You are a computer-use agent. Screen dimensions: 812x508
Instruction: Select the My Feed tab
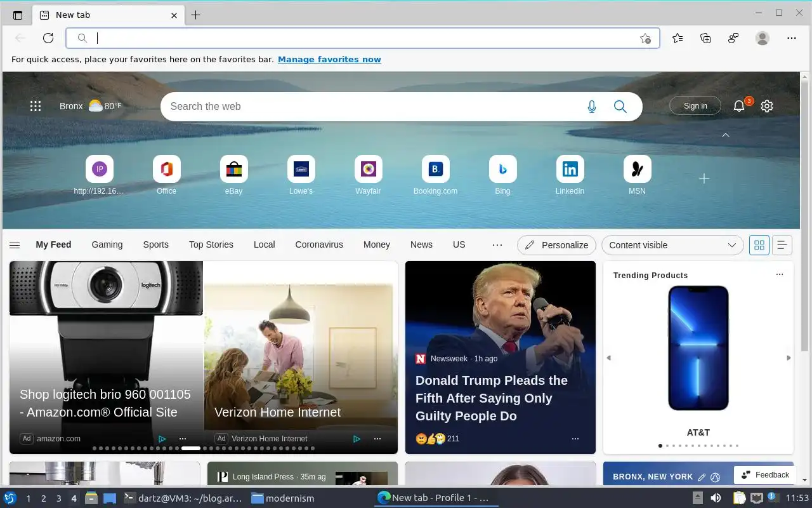pyautogui.click(x=53, y=244)
